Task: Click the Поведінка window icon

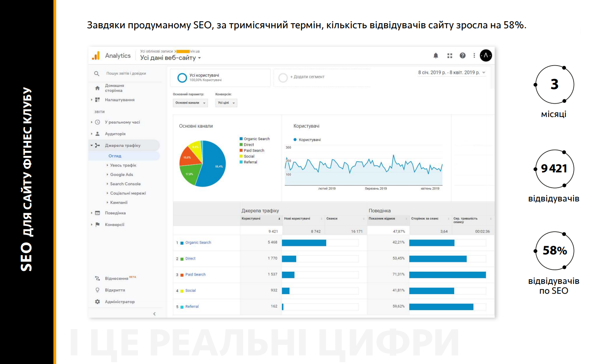Action: (97, 213)
